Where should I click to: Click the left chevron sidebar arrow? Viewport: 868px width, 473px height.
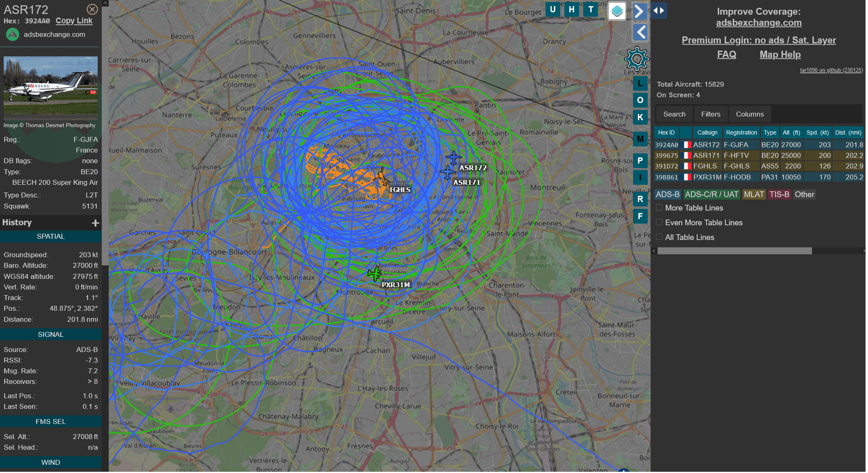(640, 32)
